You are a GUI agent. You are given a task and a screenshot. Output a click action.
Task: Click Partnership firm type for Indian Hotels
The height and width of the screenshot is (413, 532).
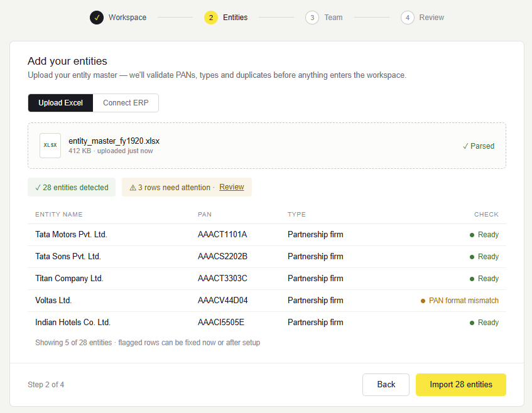(315, 323)
